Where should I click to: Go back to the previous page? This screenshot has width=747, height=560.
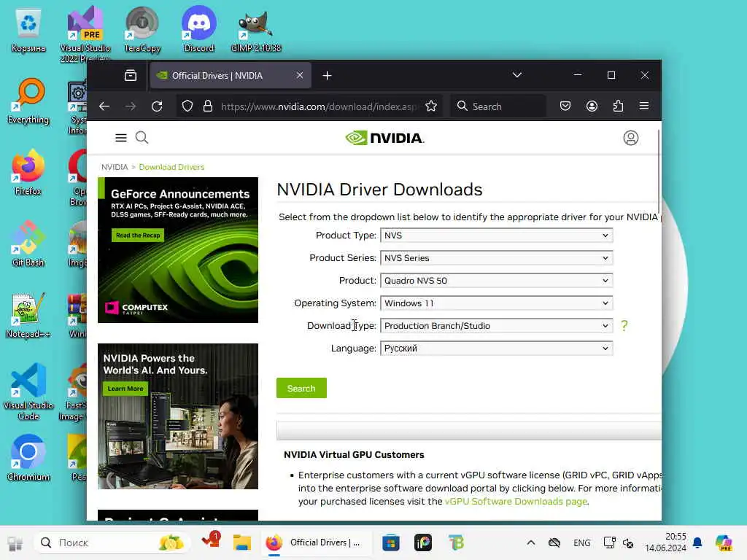(x=104, y=106)
